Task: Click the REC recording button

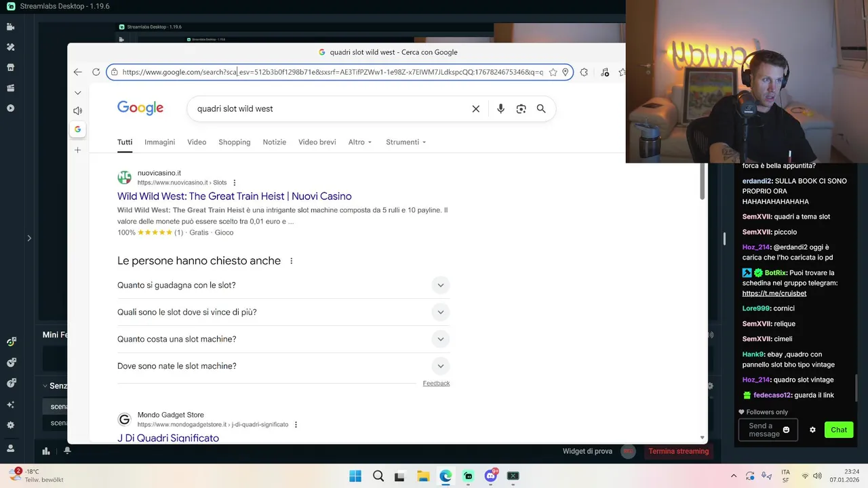Action: click(x=628, y=451)
